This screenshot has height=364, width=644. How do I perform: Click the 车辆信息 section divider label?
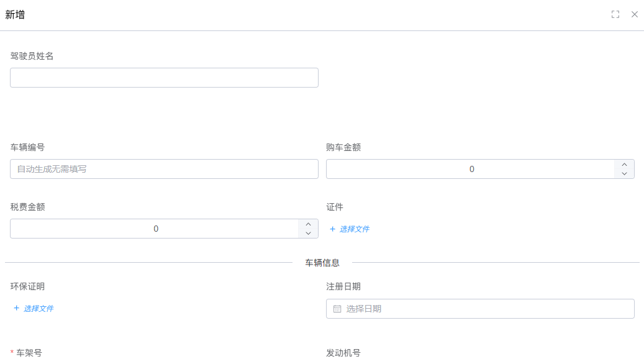[x=322, y=263]
